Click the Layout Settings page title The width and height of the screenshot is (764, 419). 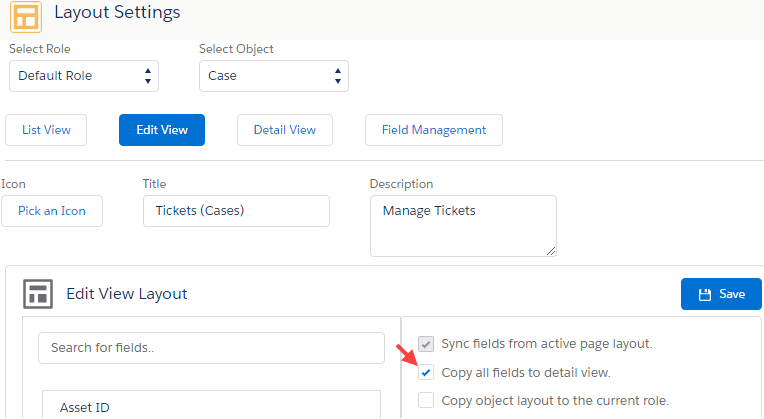click(x=117, y=13)
